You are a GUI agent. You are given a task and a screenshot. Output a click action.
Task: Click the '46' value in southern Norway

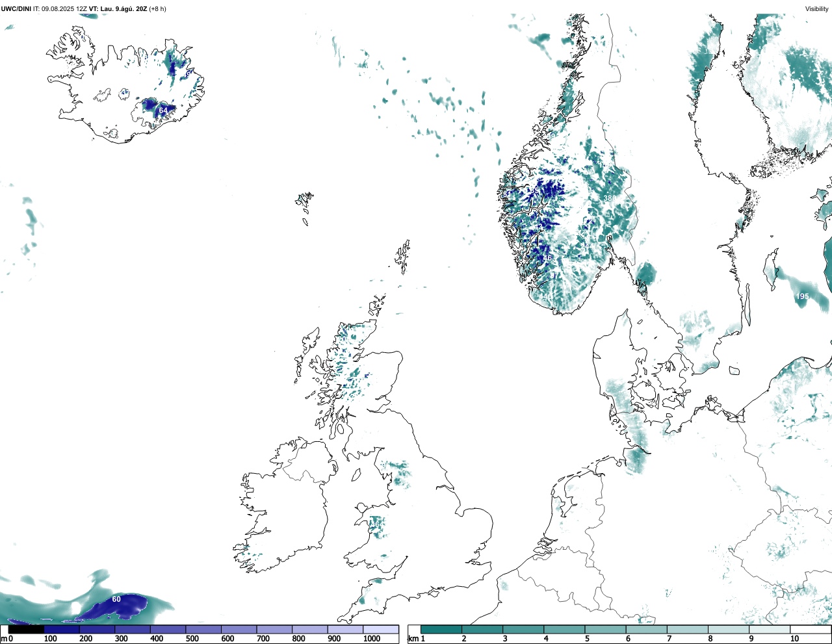[547, 257]
